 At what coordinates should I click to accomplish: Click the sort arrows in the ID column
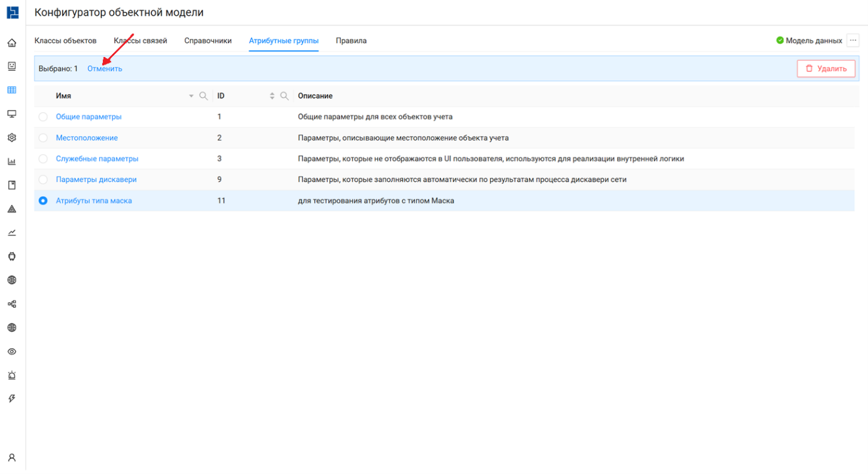pos(272,96)
